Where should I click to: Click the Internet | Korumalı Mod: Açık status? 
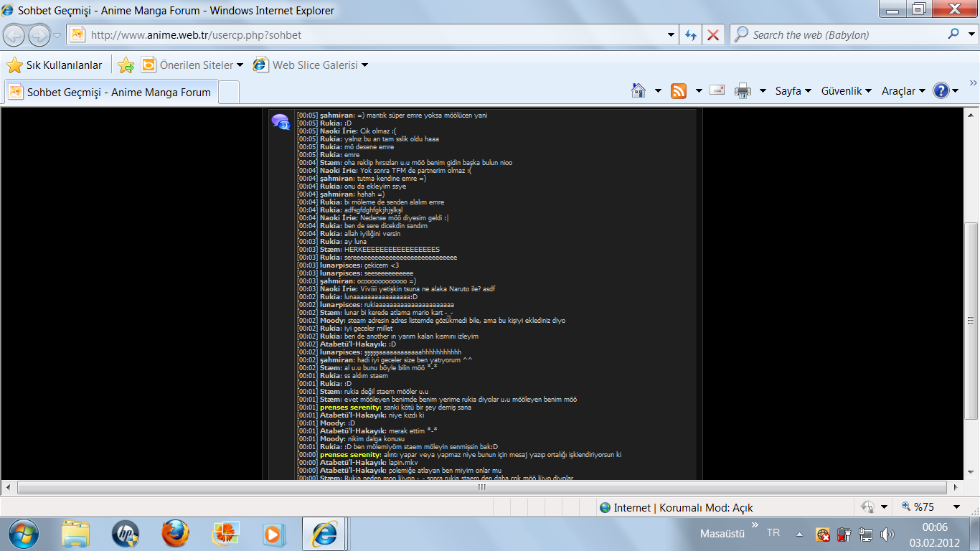coord(676,507)
